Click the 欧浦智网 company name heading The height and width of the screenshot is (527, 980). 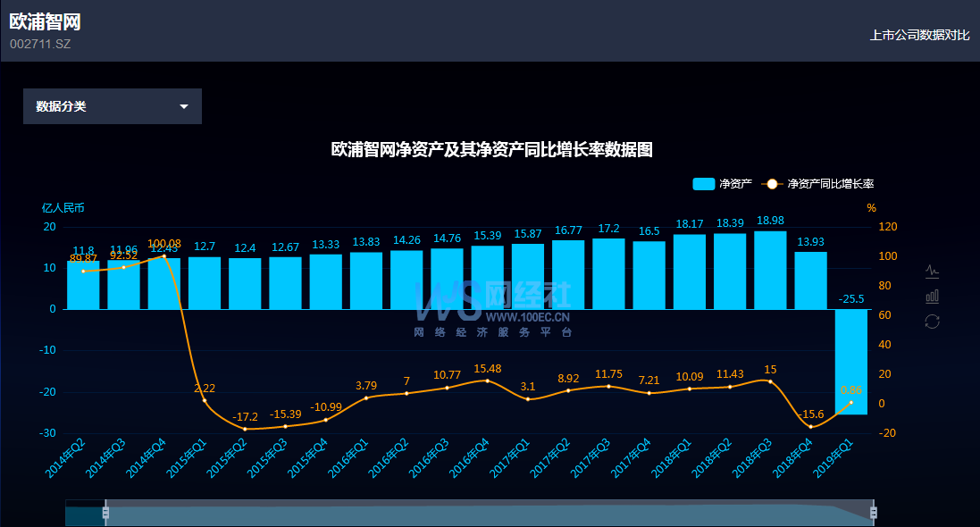pyautogui.click(x=45, y=21)
